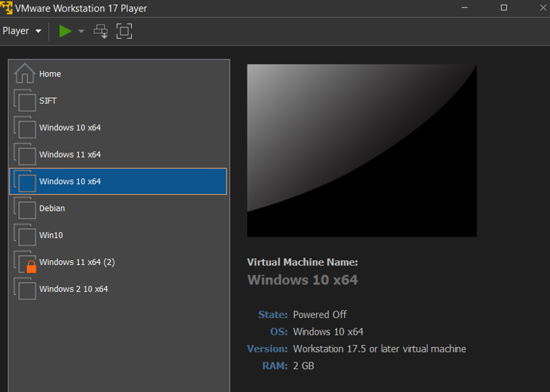Go to Home in the library

pos(118,74)
